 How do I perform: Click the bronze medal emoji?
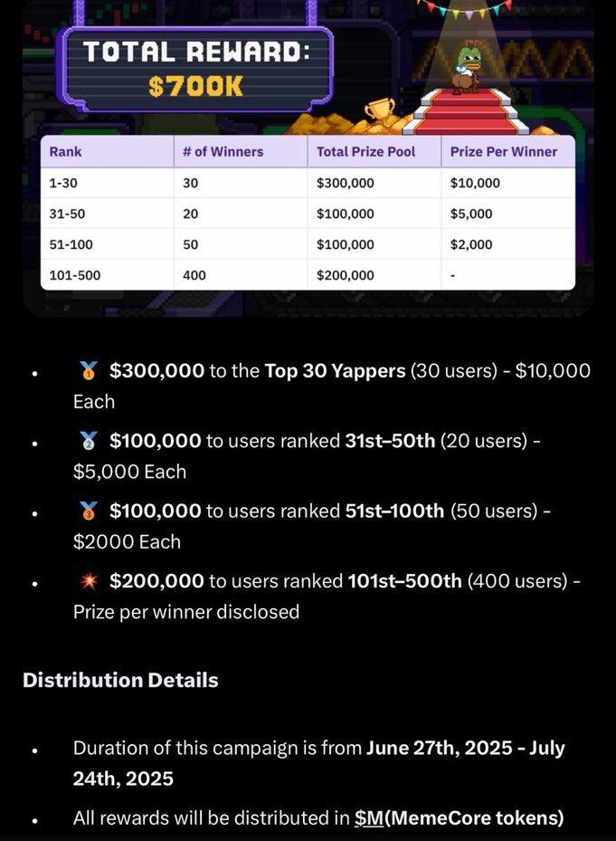point(88,511)
